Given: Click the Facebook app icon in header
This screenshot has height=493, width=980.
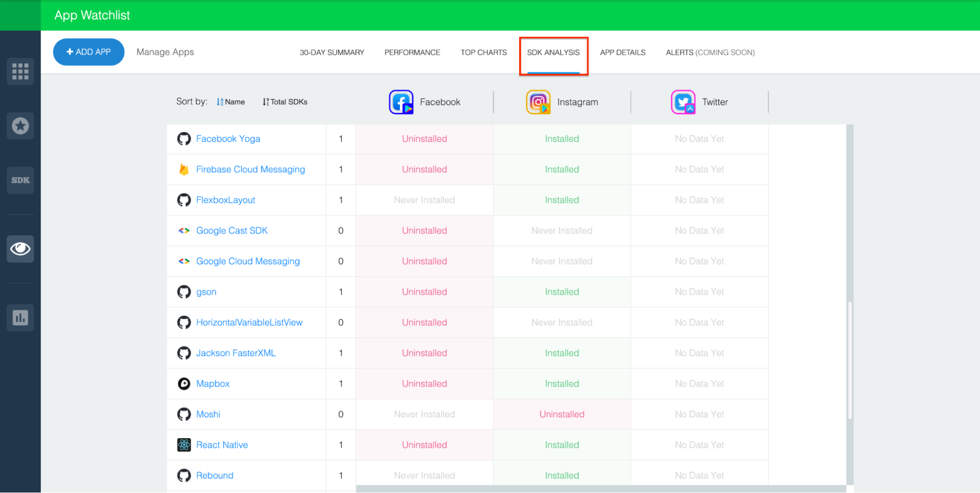Looking at the screenshot, I should (x=401, y=102).
